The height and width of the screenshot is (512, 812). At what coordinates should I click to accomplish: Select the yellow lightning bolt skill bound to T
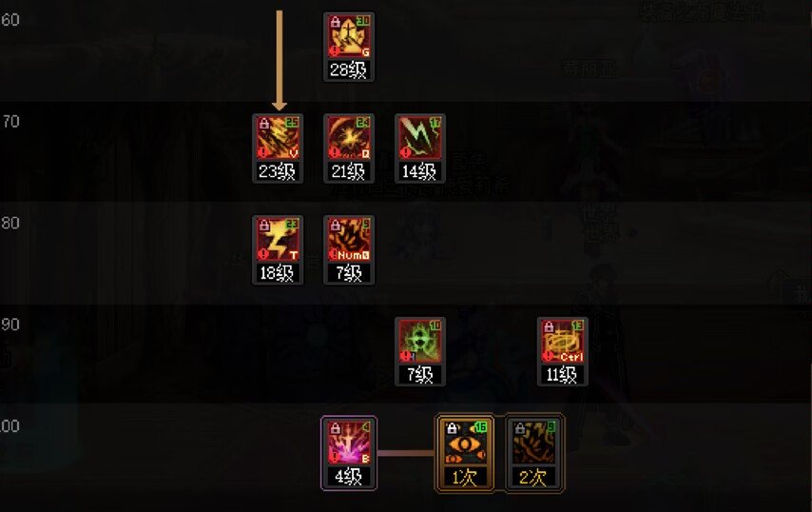278,240
